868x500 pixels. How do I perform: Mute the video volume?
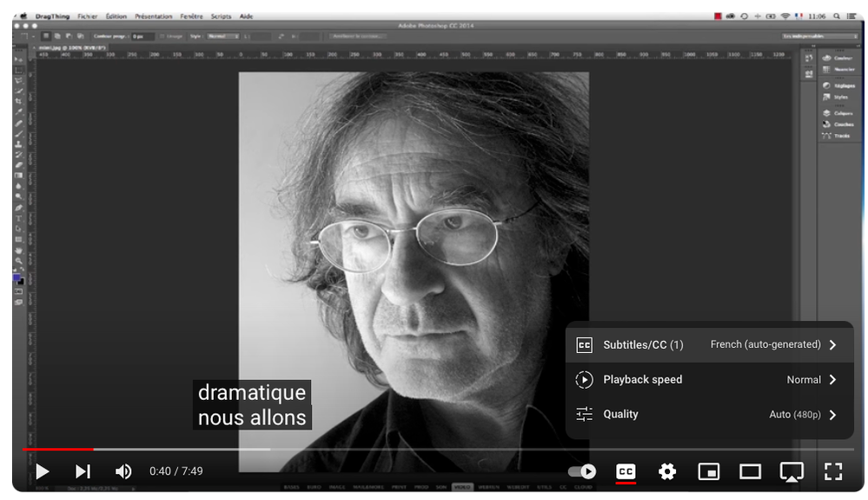click(x=123, y=471)
